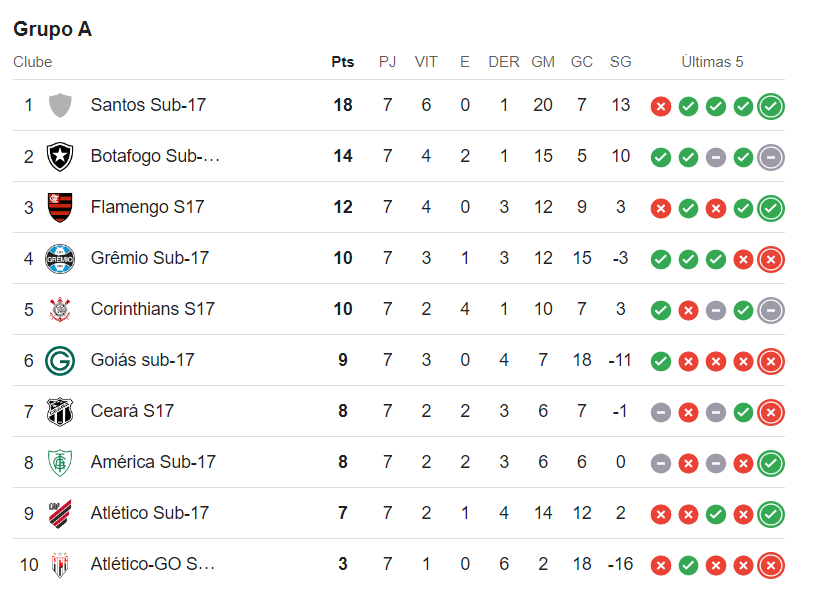Viewport: 819px width, 594px height.
Task: Click the SG column header
Action: [620, 62]
